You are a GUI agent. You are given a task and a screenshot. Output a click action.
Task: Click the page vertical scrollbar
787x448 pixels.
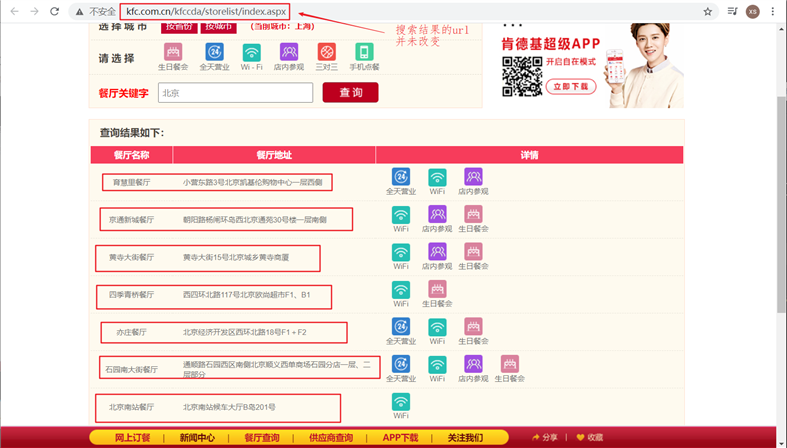(x=781, y=206)
